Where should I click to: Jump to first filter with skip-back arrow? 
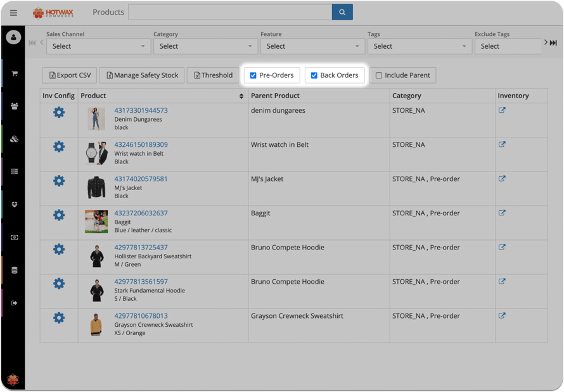tap(32, 43)
